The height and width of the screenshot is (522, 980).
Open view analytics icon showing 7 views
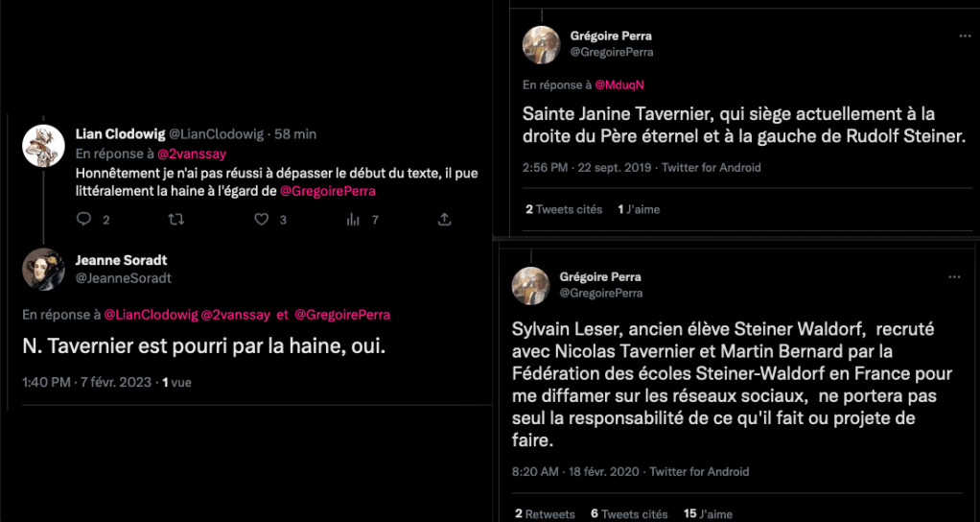click(351, 220)
